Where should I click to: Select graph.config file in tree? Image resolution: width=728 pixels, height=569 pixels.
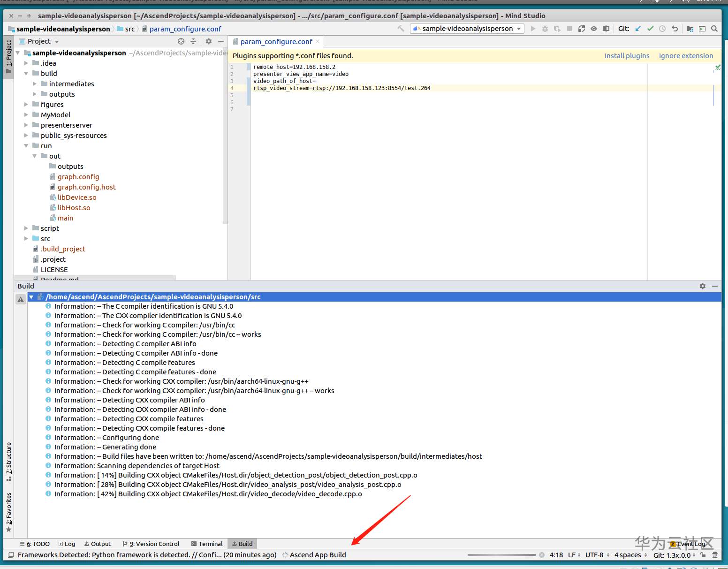pos(78,177)
